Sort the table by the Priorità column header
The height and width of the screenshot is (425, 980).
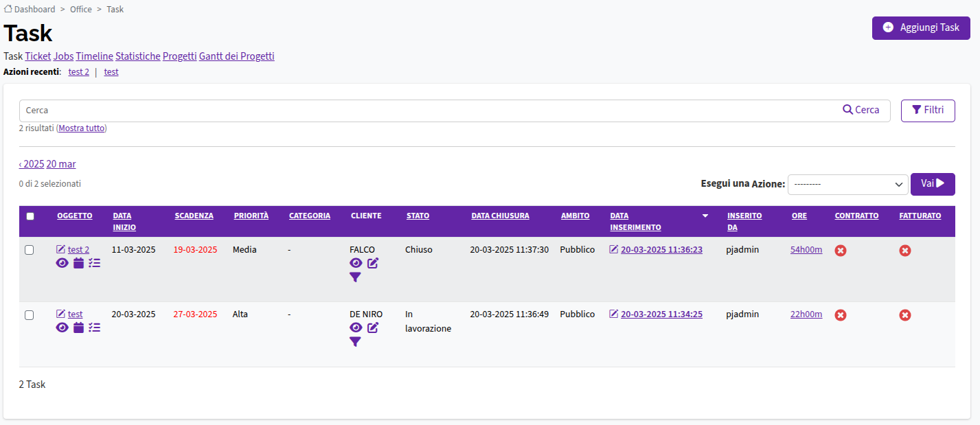251,216
